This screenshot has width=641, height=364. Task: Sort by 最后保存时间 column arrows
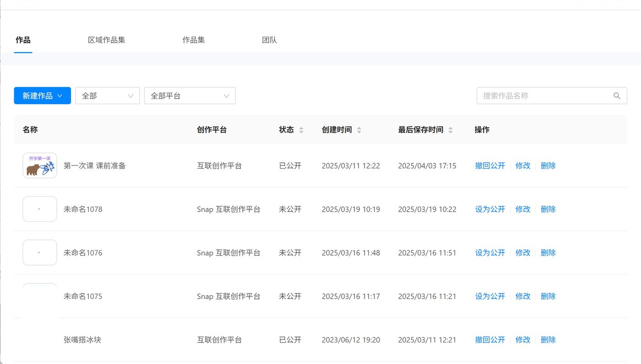coord(451,130)
